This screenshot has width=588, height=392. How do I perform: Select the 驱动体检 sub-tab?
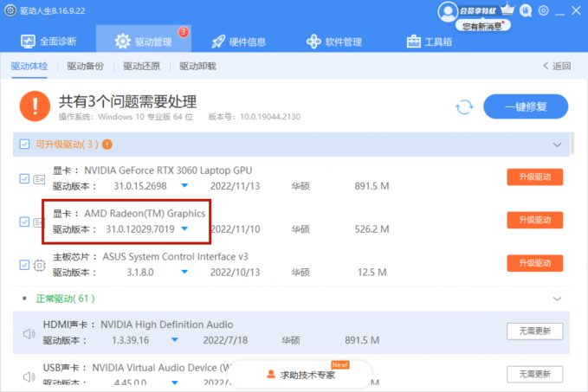(x=29, y=67)
